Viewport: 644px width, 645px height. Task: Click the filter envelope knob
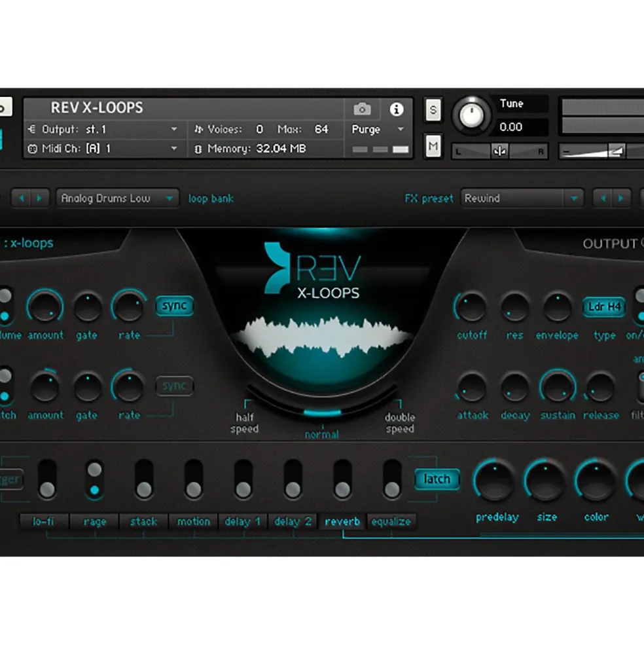pos(557,308)
